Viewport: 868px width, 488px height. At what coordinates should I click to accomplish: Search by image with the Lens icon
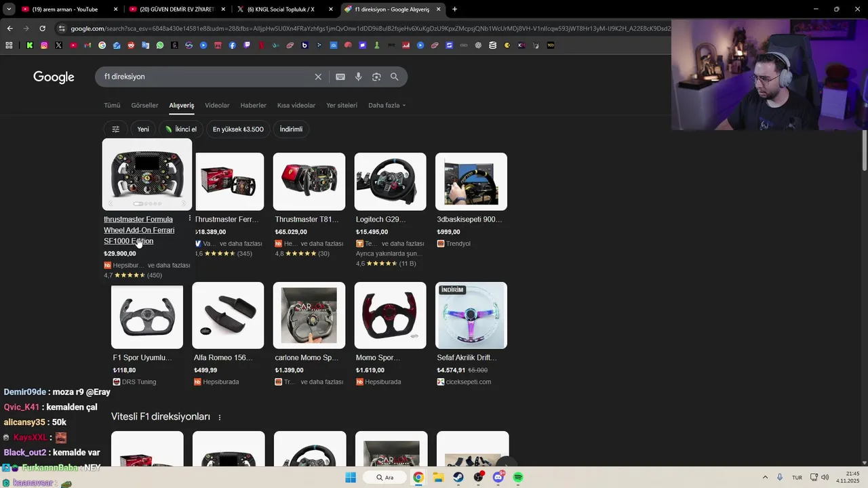click(x=376, y=77)
